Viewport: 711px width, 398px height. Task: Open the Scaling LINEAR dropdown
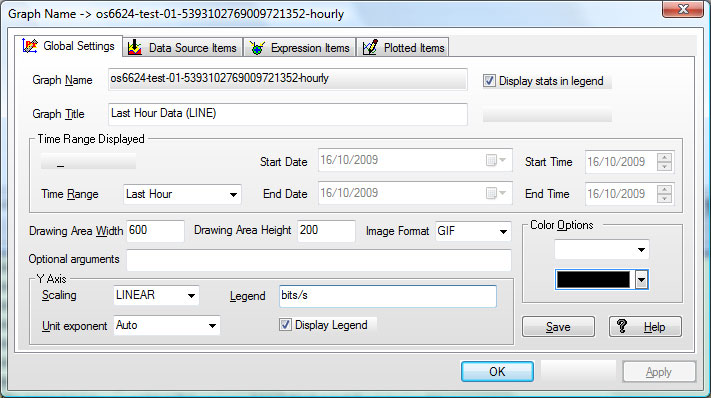(x=156, y=295)
